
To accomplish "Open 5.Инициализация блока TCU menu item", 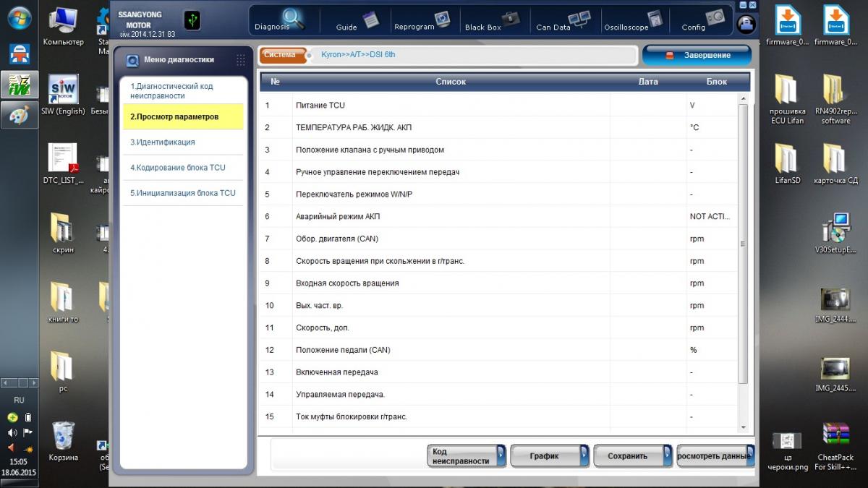I will point(183,193).
